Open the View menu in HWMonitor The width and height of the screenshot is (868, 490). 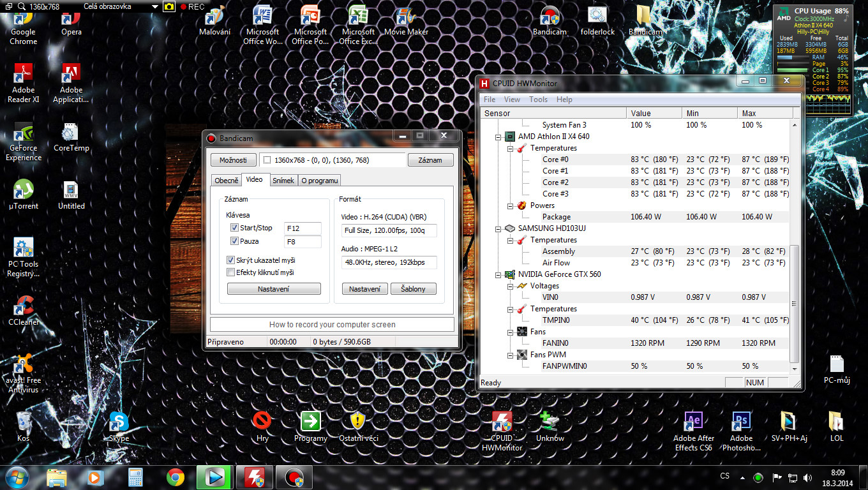[x=512, y=100]
